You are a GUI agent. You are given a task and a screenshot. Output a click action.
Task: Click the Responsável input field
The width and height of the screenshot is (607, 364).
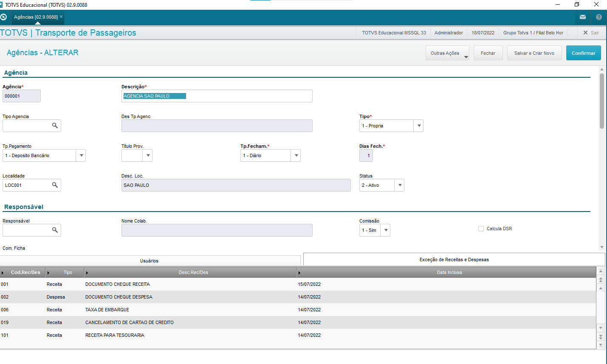[x=26, y=230]
